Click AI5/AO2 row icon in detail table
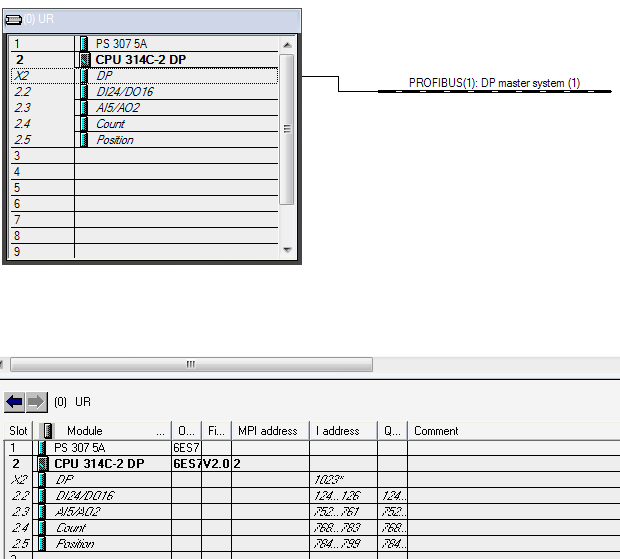Image resolution: width=620 pixels, height=559 pixels. (42, 512)
